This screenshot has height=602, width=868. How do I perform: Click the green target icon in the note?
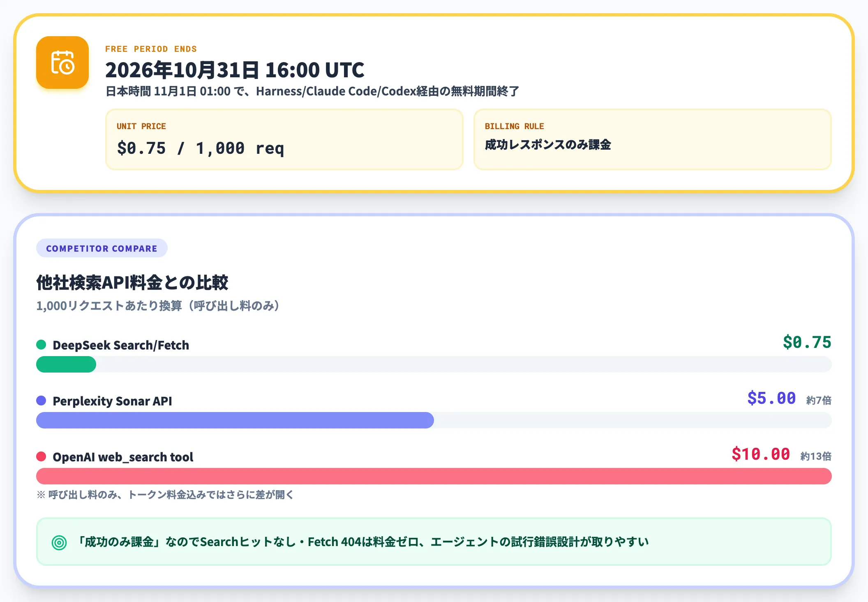point(59,542)
